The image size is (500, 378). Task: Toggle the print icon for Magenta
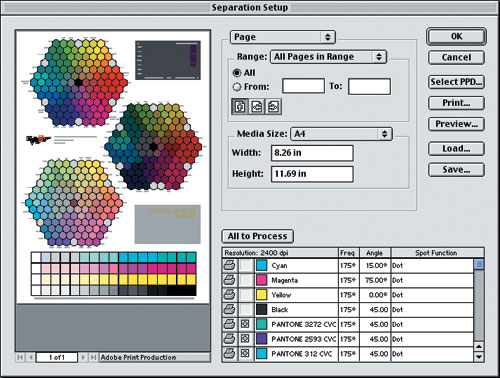(229, 280)
